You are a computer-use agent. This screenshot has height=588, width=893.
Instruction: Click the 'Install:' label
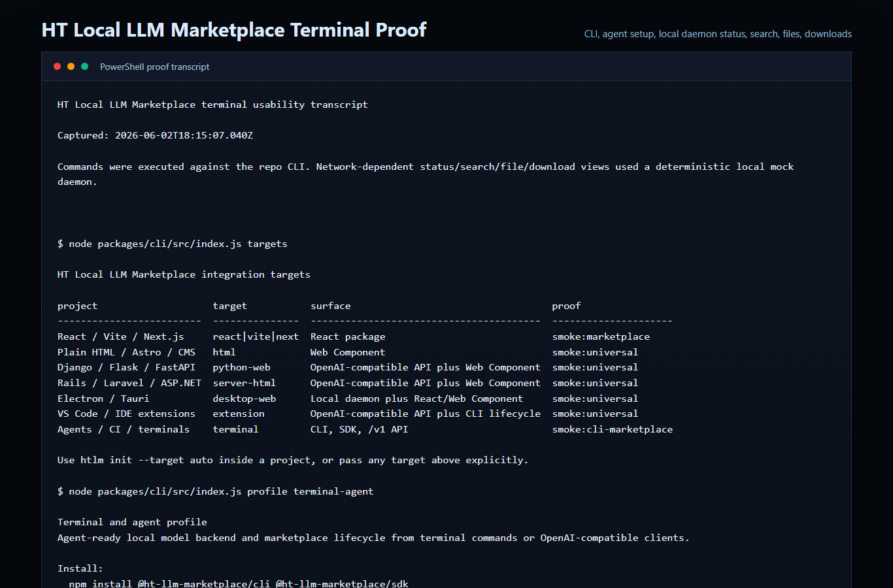click(80, 568)
